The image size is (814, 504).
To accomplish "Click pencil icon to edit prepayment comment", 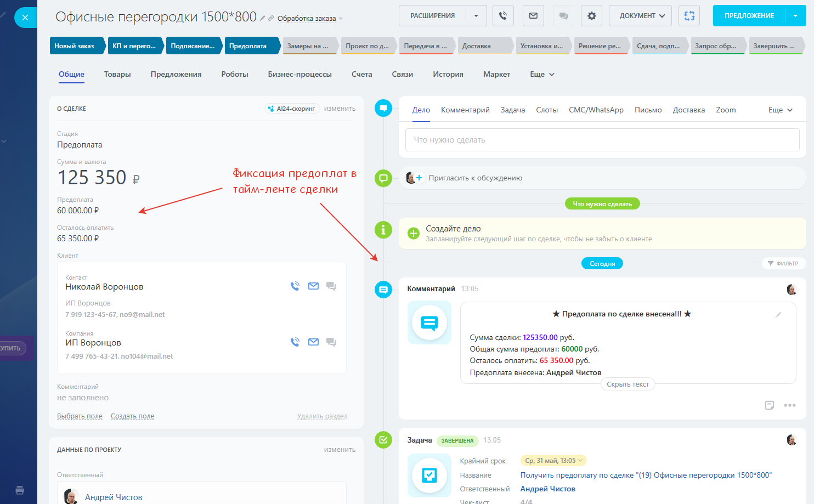I will click(x=778, y=315).
